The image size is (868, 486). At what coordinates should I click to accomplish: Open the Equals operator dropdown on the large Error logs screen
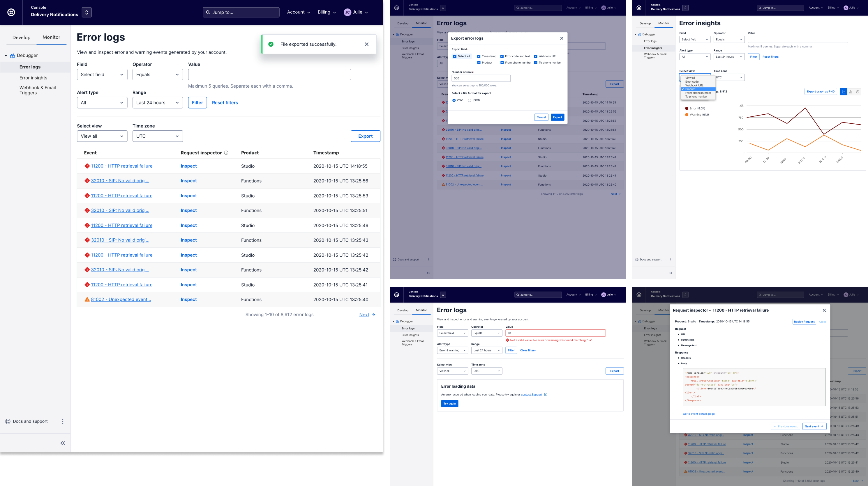[158, 75]
